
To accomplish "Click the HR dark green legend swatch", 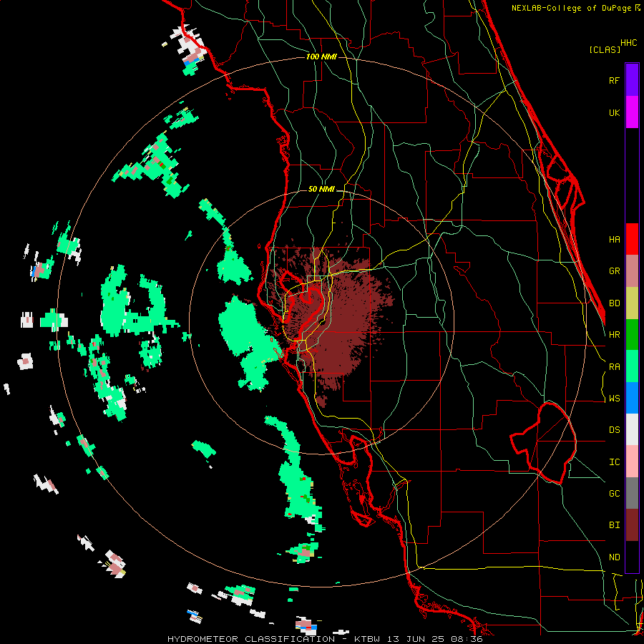I will click(x=632, y=335).
